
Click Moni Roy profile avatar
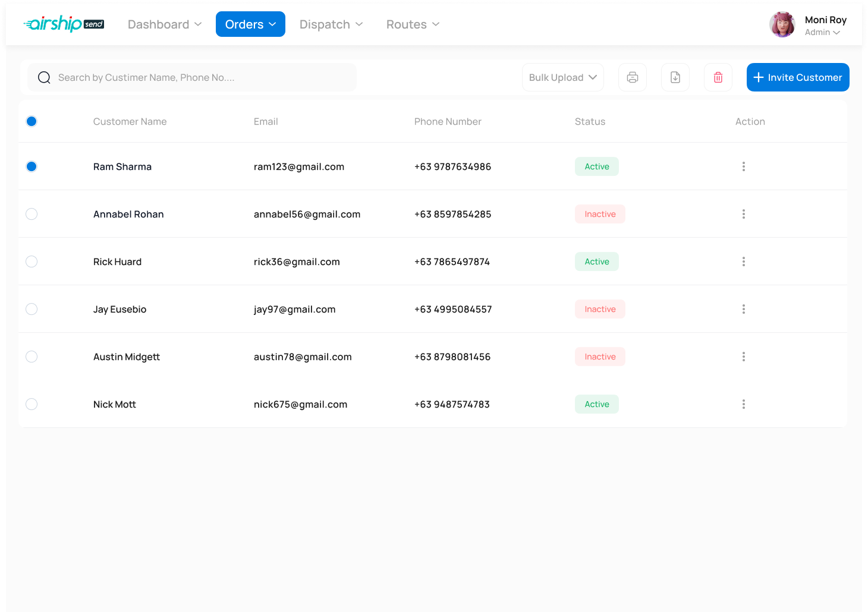782,25
